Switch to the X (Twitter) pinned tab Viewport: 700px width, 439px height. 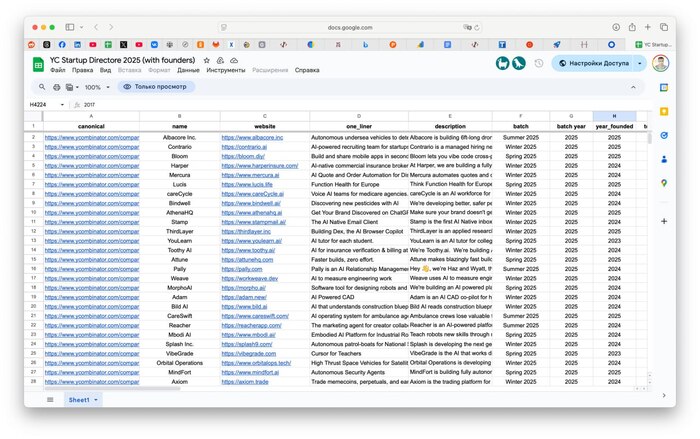(x=124, y=45)
